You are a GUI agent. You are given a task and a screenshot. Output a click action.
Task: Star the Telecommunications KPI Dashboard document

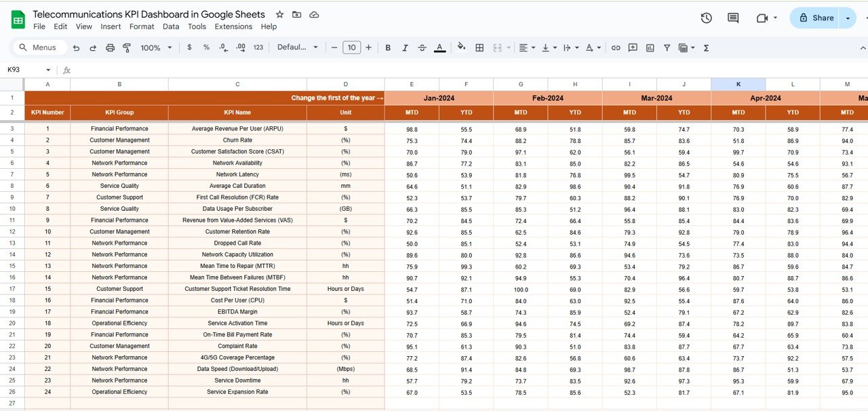(280, 14)
